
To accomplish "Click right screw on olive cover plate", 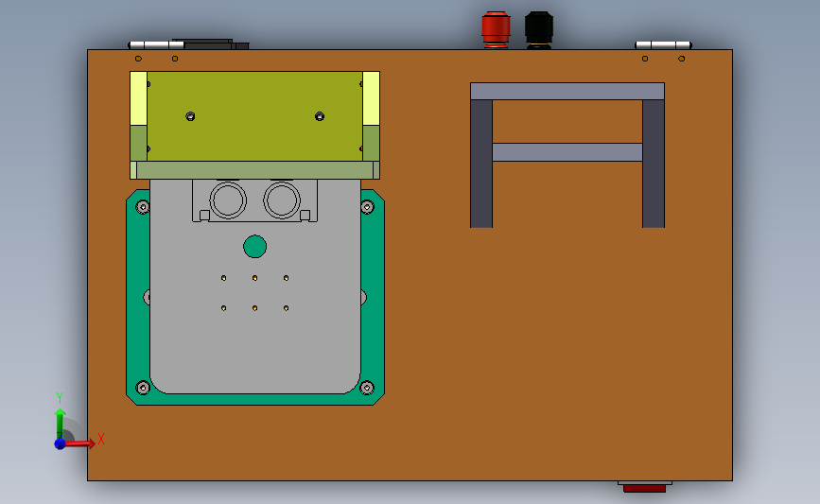I will [320, 116].
